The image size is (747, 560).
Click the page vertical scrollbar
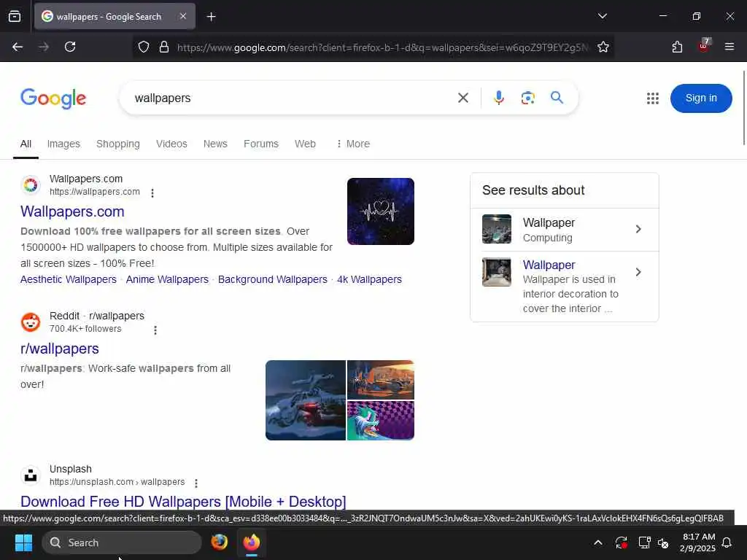[744, 108]
